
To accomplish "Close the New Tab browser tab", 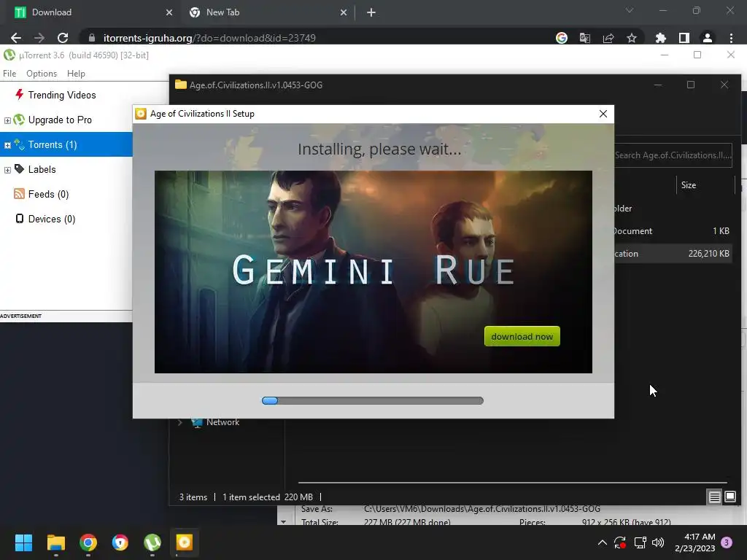I will click(x=344, y=12).
